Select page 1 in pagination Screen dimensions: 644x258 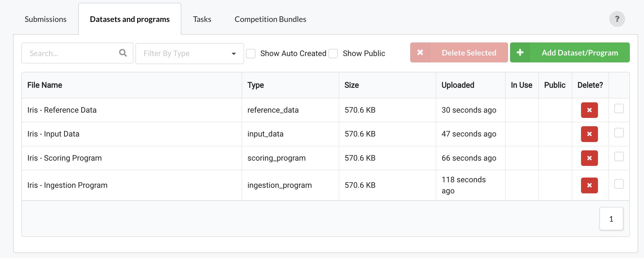click(611, 219)
